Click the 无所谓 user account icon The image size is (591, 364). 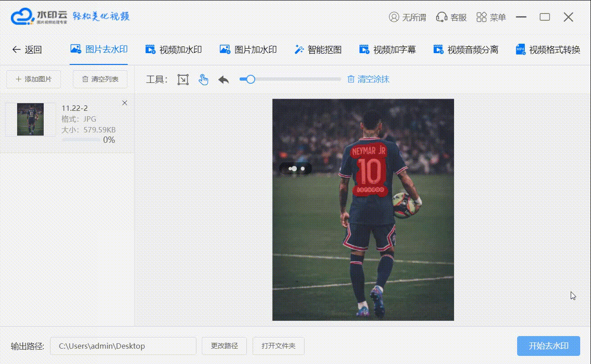coord(394,18)
